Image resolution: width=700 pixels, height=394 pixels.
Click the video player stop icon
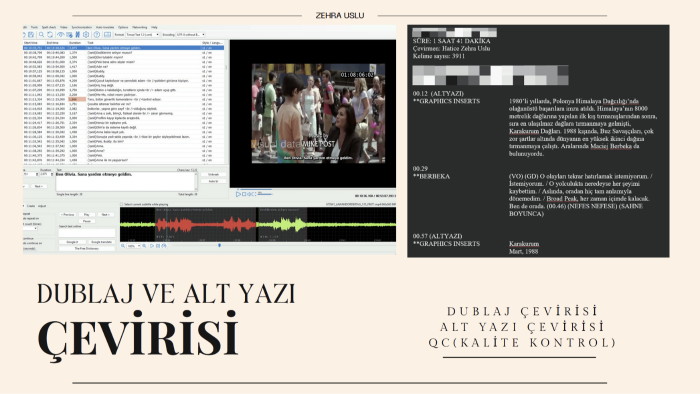point(244,194)
